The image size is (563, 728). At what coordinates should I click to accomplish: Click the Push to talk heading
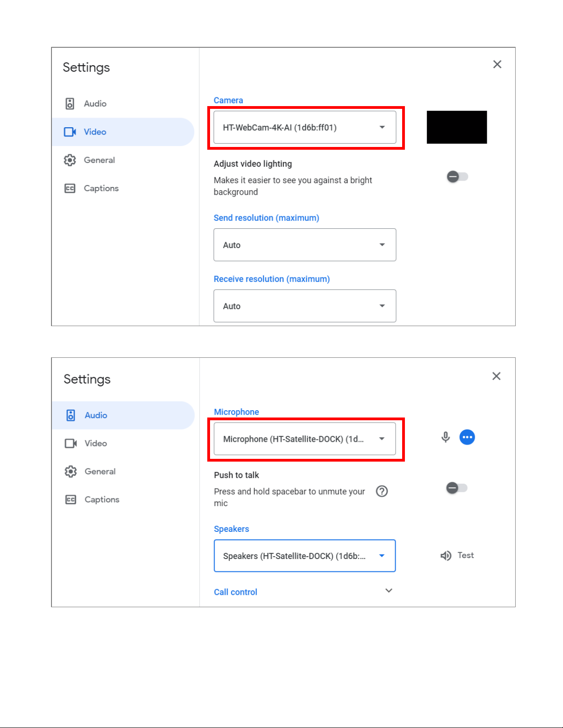point(236,475)
